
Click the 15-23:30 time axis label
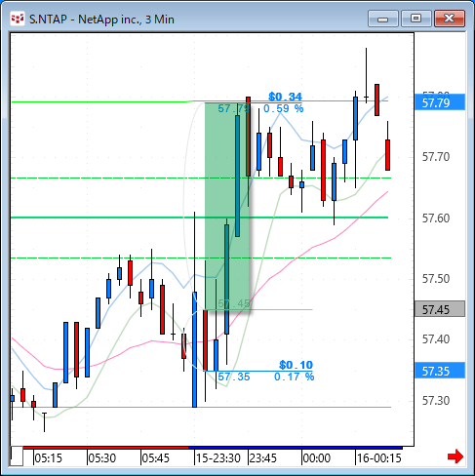point(218,458)
